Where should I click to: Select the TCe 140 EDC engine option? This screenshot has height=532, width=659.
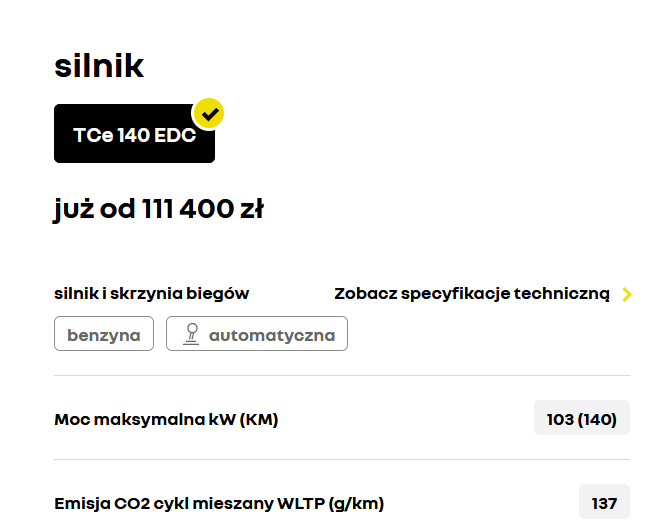pyautogui.click(x=134, y=135)
